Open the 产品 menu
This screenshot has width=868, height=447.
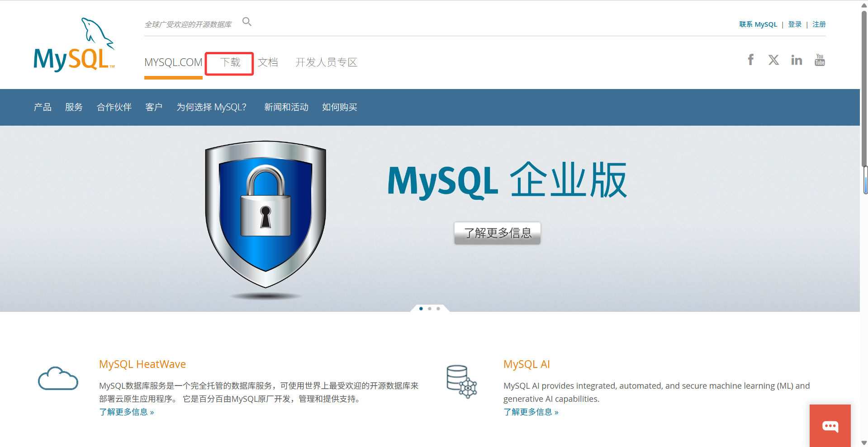pos(43,107)
